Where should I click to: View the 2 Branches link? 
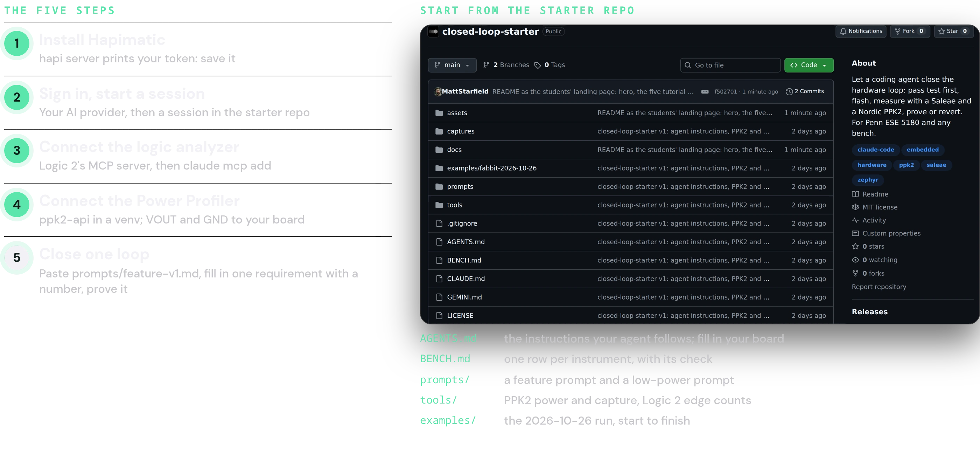tap(506, 65)
